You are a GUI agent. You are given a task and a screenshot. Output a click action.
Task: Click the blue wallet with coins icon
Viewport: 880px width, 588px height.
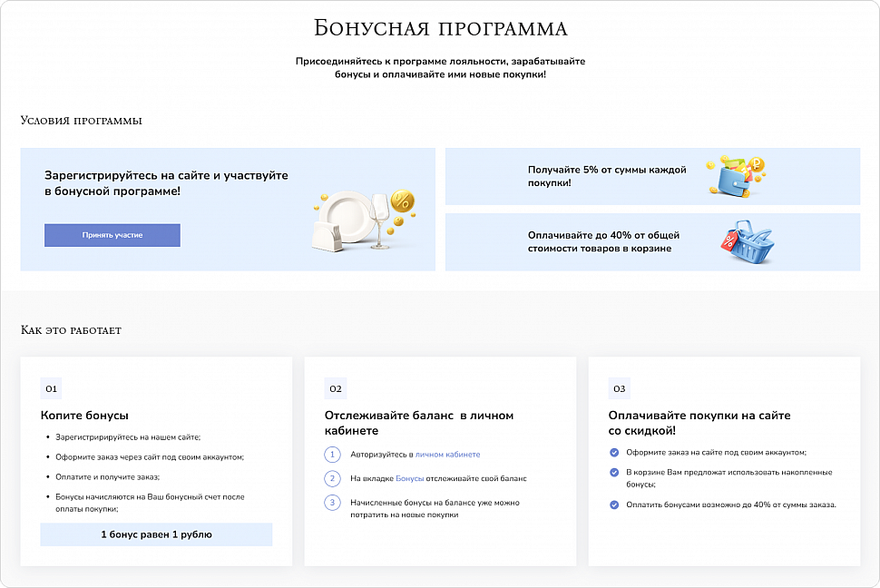click(x=737, y=176)
